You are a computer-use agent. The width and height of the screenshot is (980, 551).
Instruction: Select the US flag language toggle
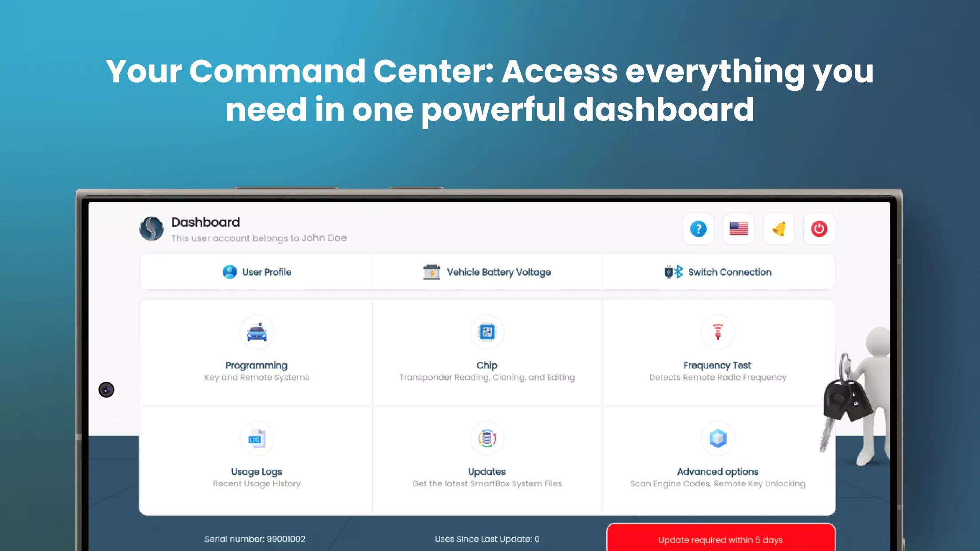tap(739, 229)
